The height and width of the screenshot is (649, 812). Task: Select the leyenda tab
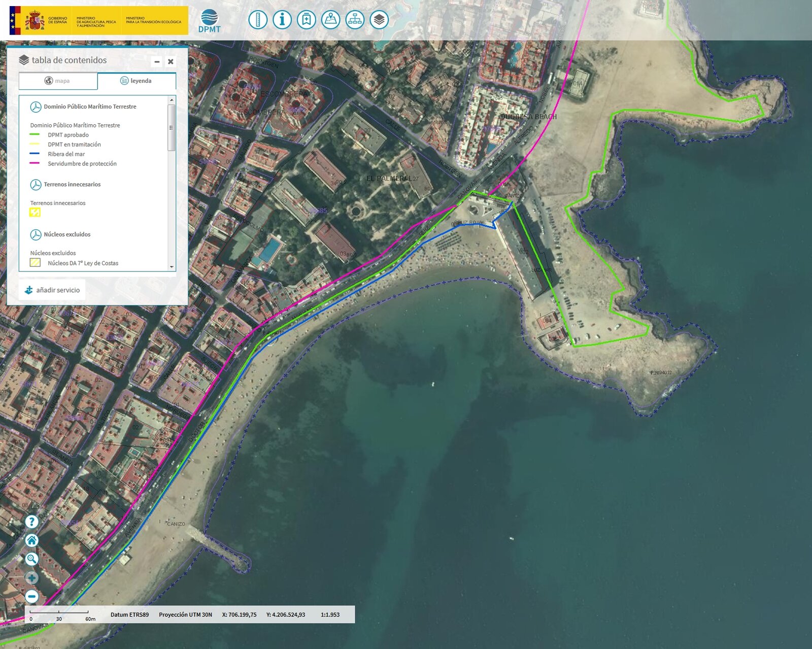point(137,81)
